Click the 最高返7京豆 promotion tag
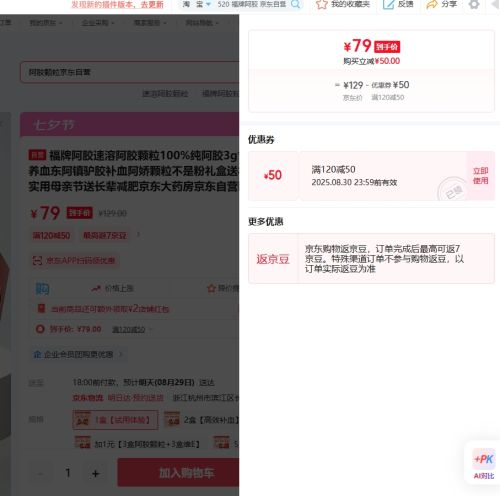Screen dimensions: 500x496 [x=105, y=235]
